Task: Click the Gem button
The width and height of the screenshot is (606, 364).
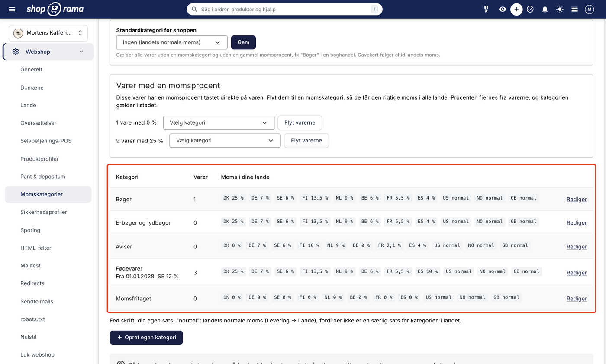Action: (243, 42)
